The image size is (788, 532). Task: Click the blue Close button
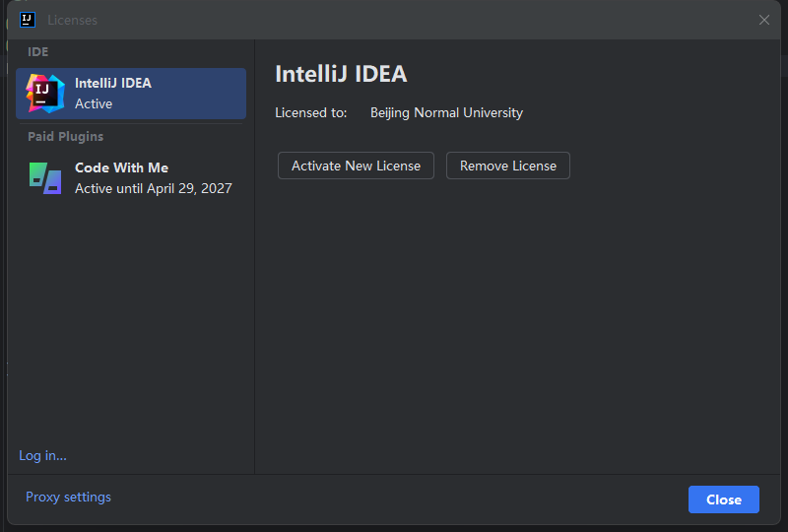pyautogui.click(x=724, y=499)
